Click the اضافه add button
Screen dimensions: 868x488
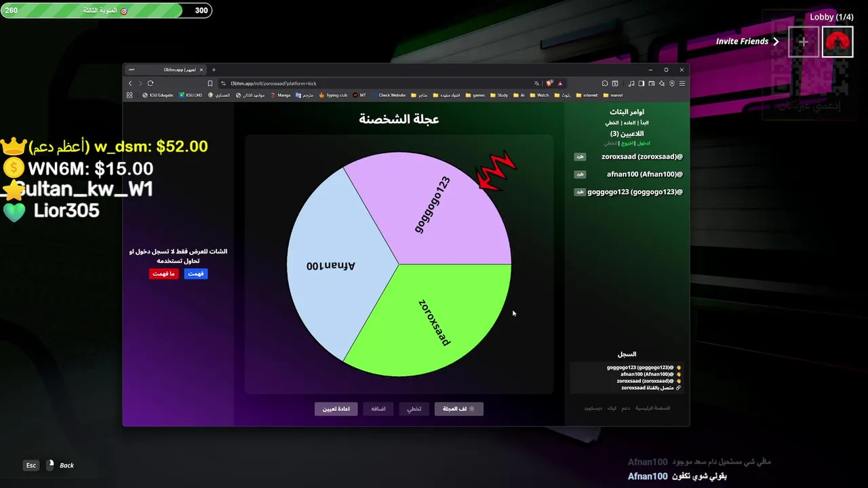click(x=378, y=409)
